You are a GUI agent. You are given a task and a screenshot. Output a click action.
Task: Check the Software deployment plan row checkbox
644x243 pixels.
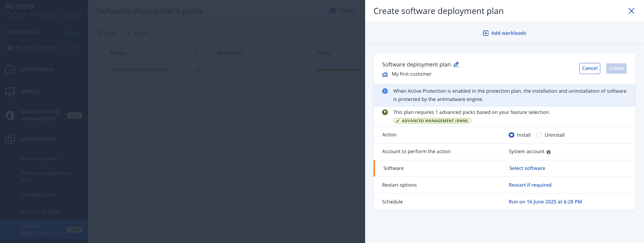tap(100, 69)
